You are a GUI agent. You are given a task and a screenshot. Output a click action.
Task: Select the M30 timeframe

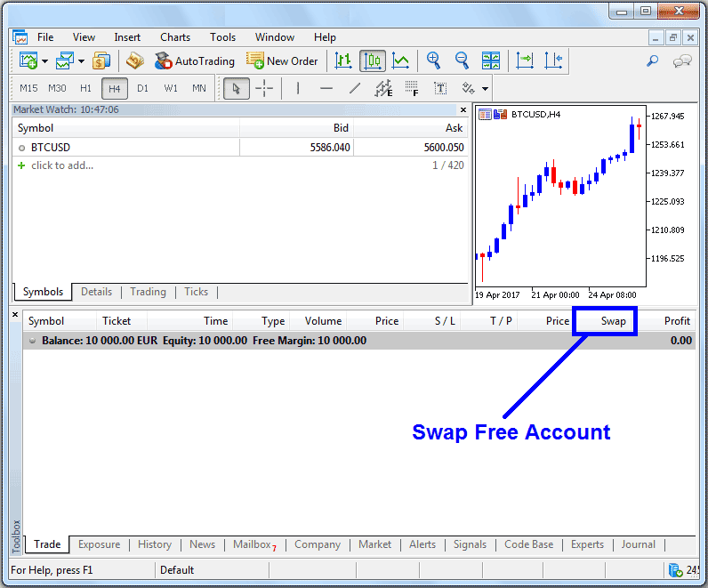[x=57, y=89]
